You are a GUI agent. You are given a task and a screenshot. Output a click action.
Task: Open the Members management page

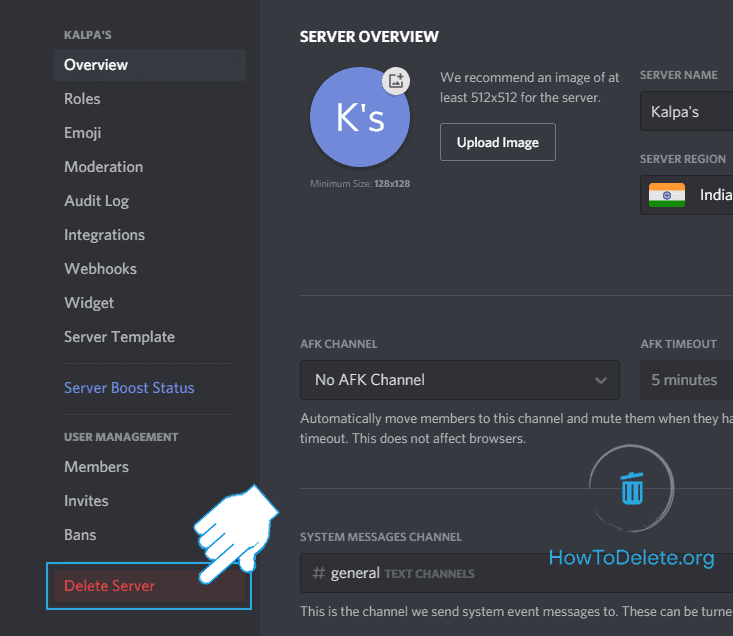pyautogui.click(x=96, y=467)
